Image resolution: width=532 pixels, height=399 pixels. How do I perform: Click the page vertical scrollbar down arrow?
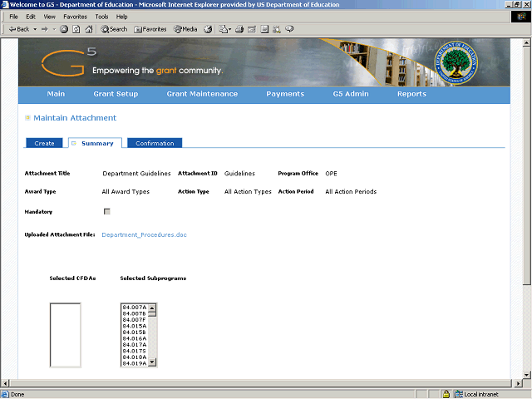(x=526, y=375)
